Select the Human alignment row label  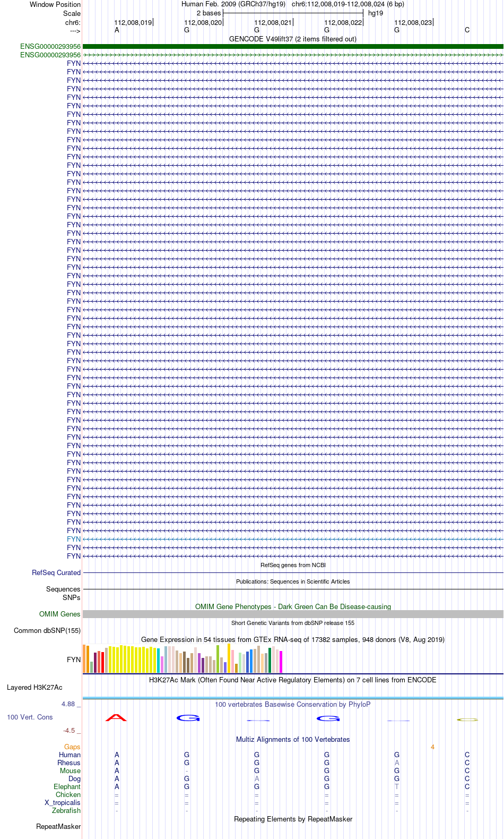[x=70, y=755]
